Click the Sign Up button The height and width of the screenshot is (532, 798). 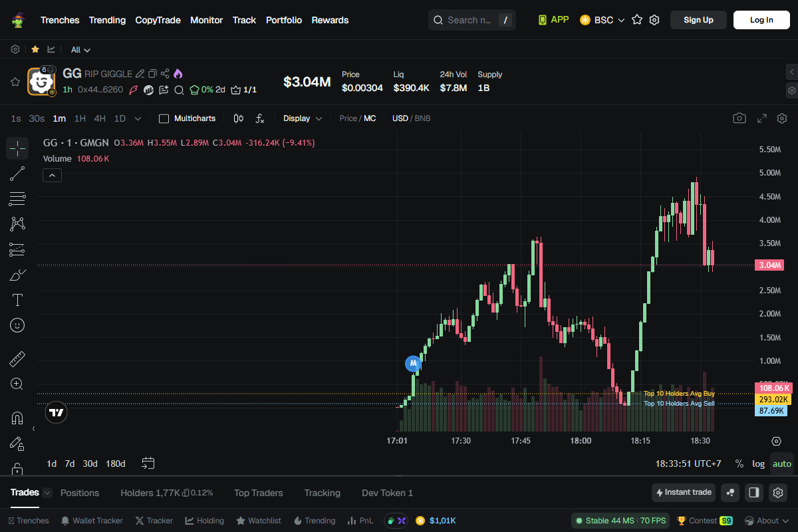[698, 20]
